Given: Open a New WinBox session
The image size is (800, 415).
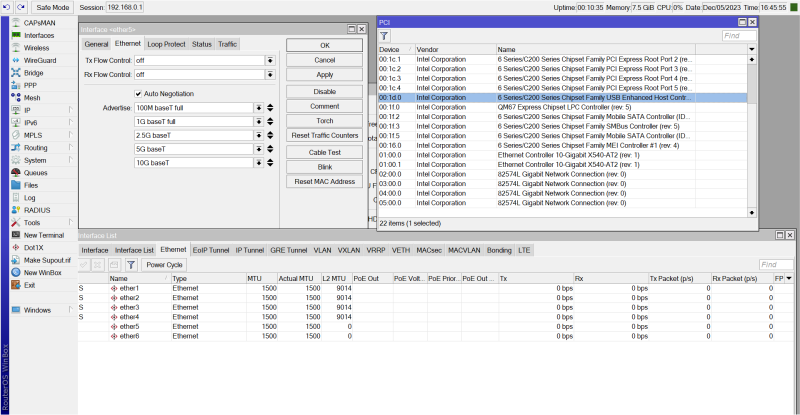Looking at the screenshot, I should 42,273.
